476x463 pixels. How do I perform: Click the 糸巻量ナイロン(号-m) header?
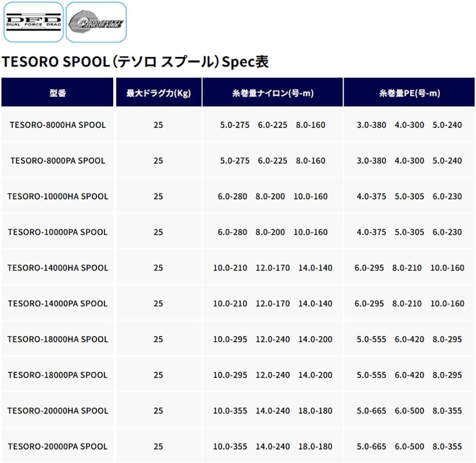pos(273,92)
